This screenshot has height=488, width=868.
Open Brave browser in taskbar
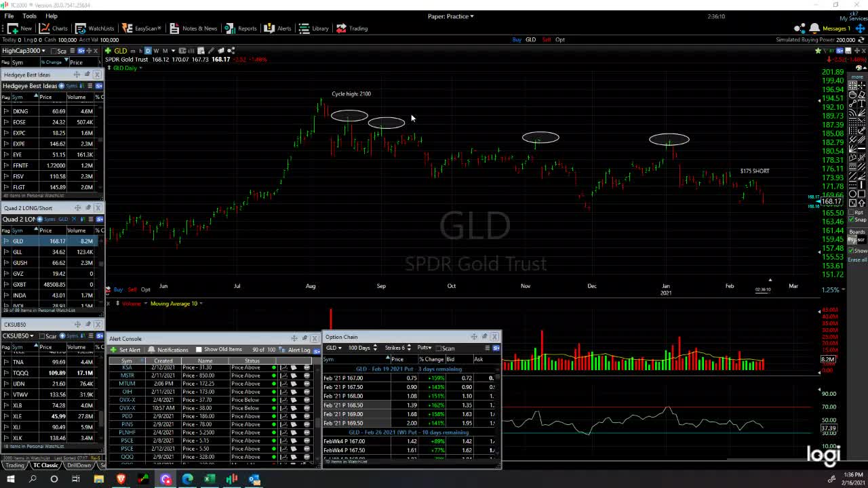[x=121, y=479]
